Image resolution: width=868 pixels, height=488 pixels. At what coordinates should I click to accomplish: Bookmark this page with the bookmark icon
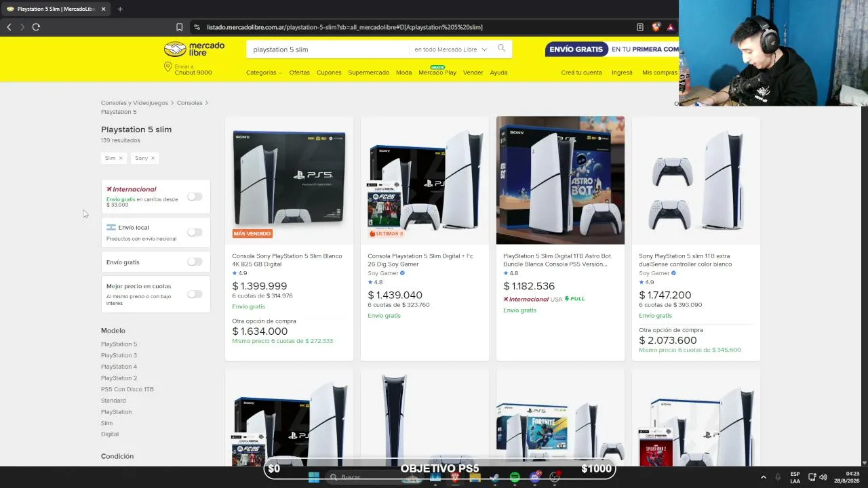tap(179, 27)
